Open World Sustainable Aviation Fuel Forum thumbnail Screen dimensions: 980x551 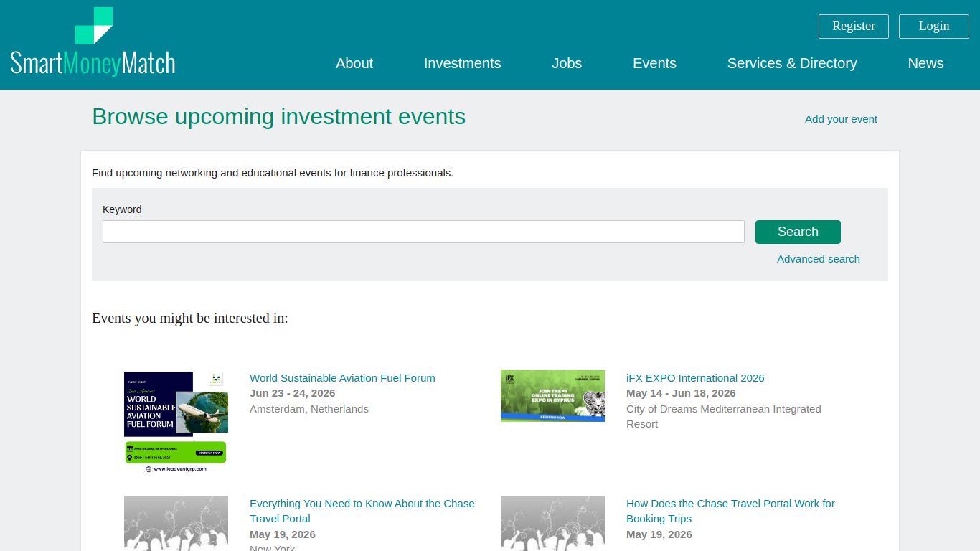coord(176,422)
